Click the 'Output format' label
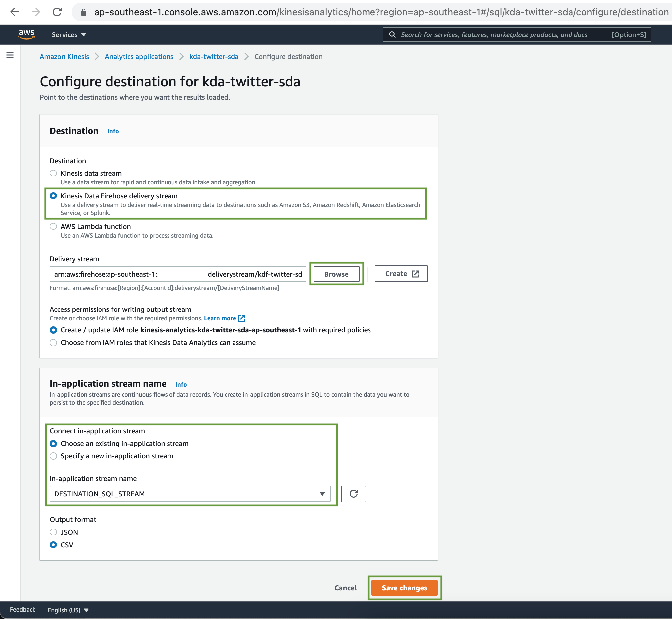Image resolution: width=672 pixels, height=619 pixels. (x=73, y=519)
